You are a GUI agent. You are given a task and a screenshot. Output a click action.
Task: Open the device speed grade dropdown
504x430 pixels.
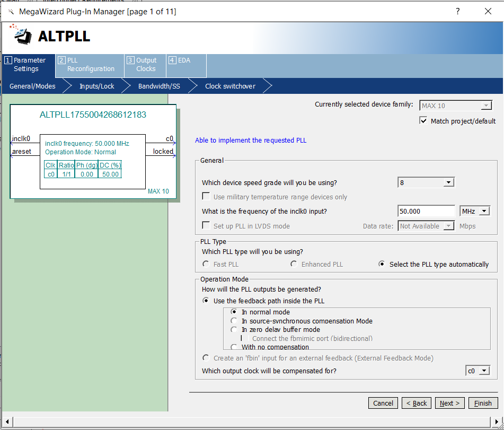[x=426, y=182]
